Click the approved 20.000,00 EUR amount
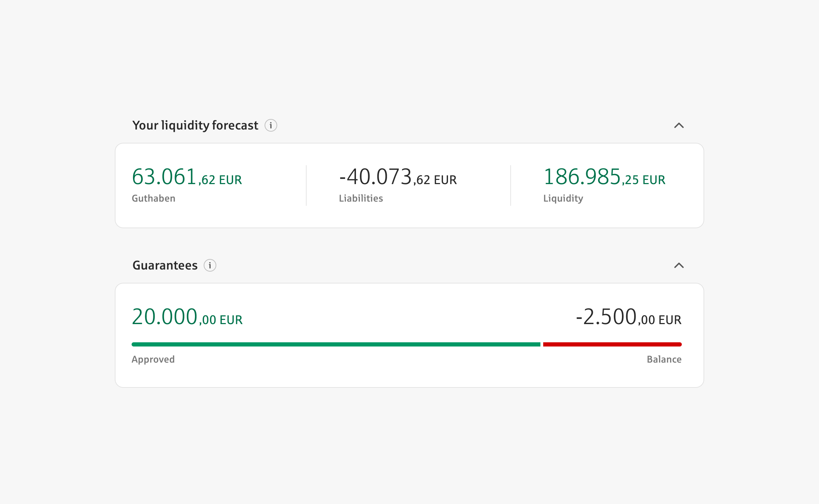 pyautogui.click(x=187, y=317)
